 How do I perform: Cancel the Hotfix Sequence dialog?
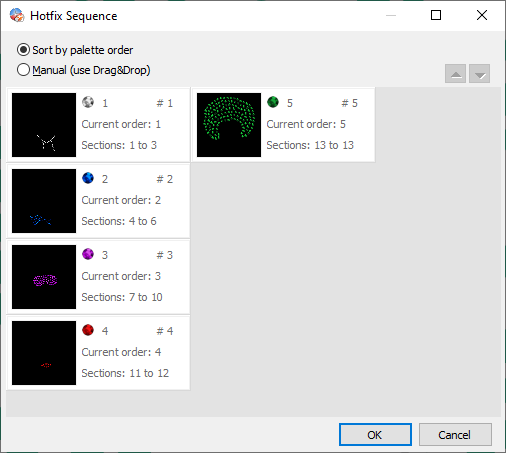(455, 435)
